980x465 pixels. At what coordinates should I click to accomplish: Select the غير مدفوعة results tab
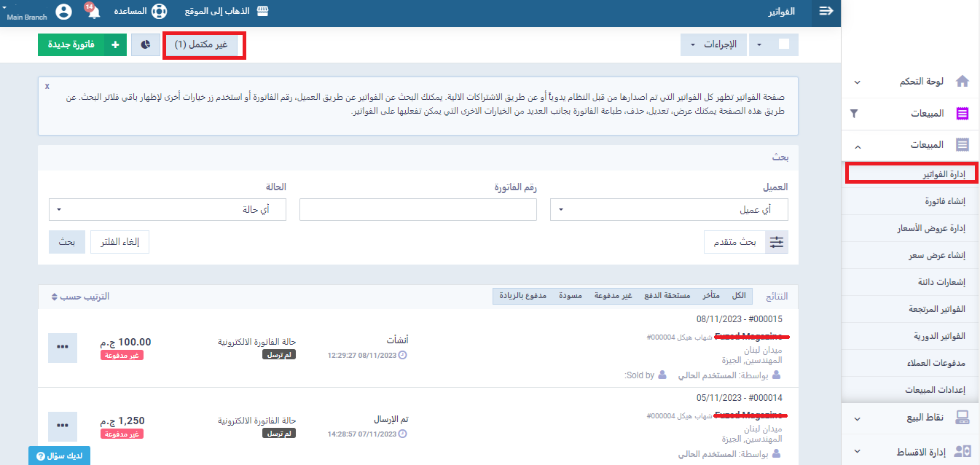click(x=613, y=296)
